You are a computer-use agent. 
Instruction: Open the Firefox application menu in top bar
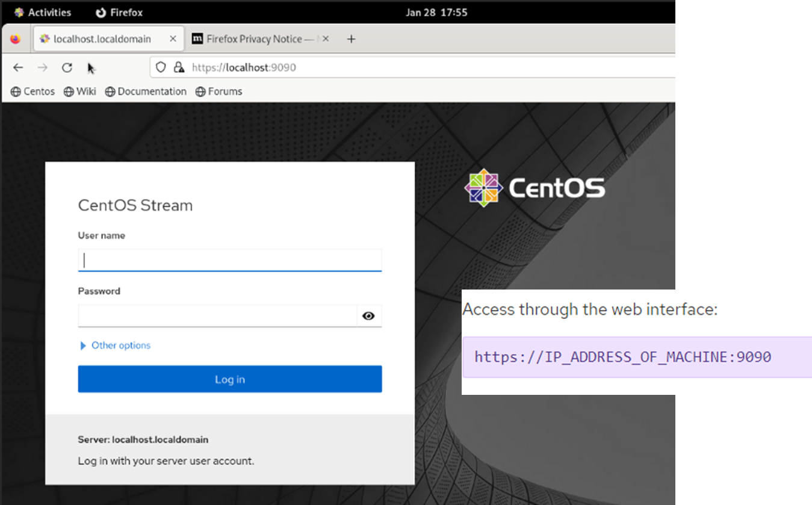click(x=119, y=12)
